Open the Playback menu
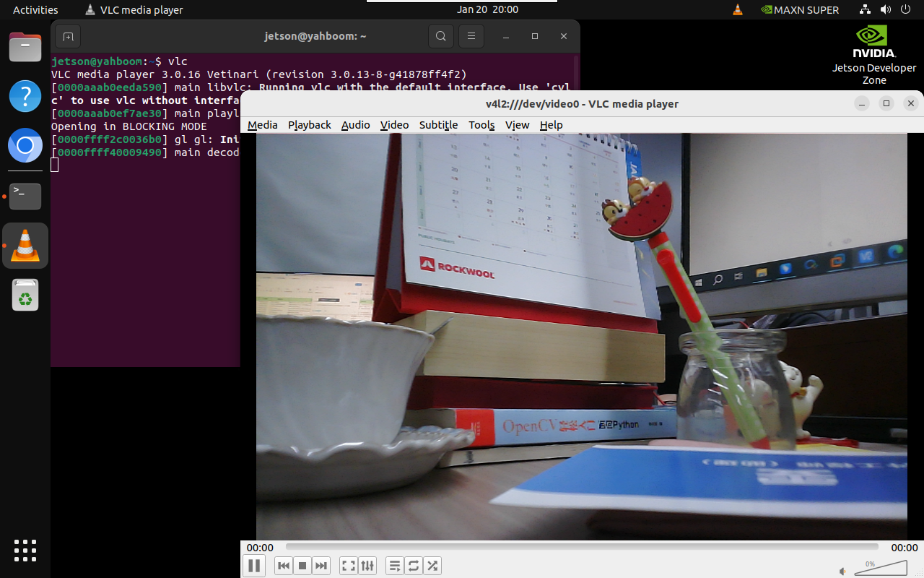 310,125
